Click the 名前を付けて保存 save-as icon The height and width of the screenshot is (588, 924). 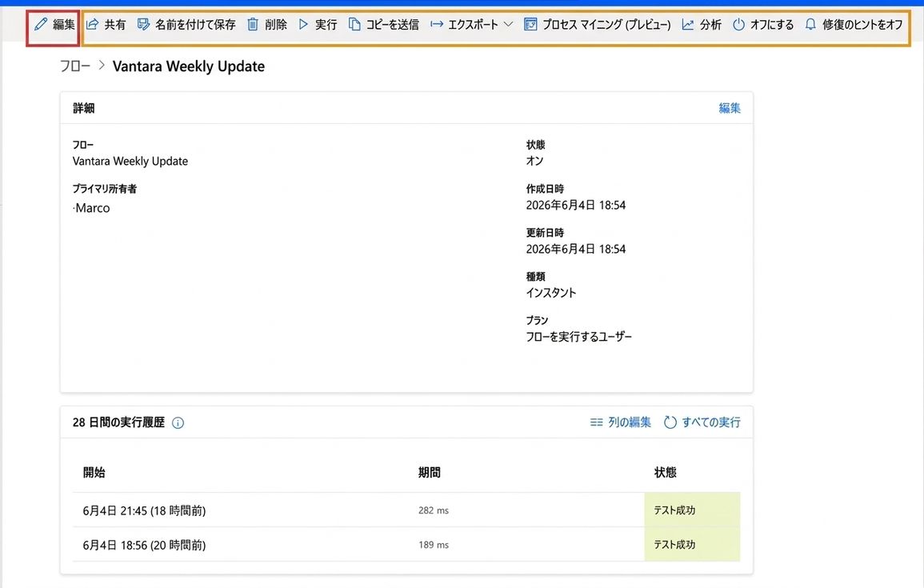[143, 24]
